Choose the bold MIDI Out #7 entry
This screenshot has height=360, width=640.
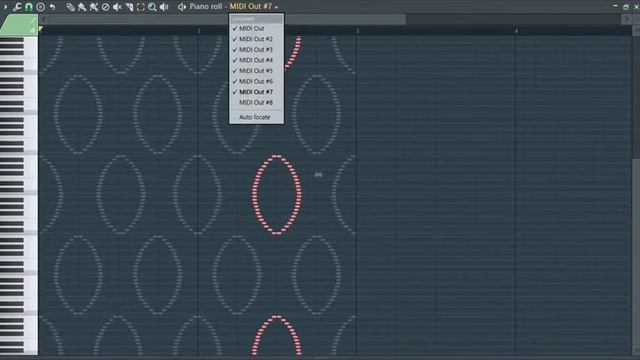(x=256, y=92)
